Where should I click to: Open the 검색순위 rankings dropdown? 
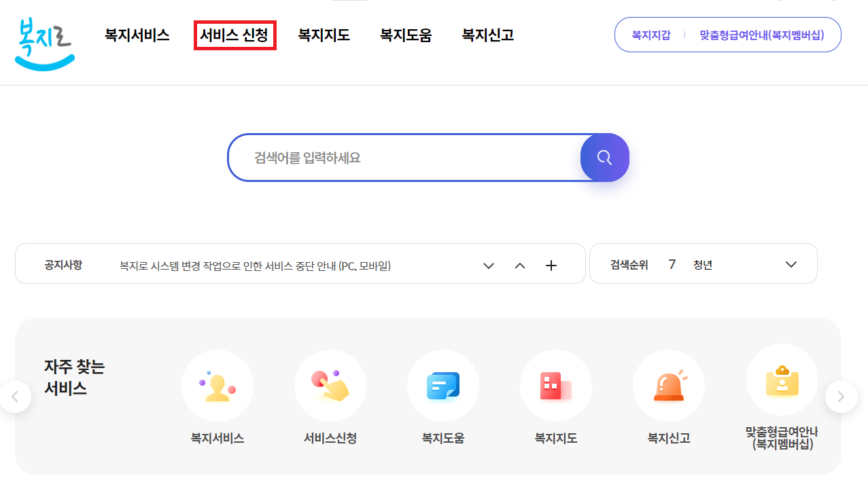pos(790,264)
